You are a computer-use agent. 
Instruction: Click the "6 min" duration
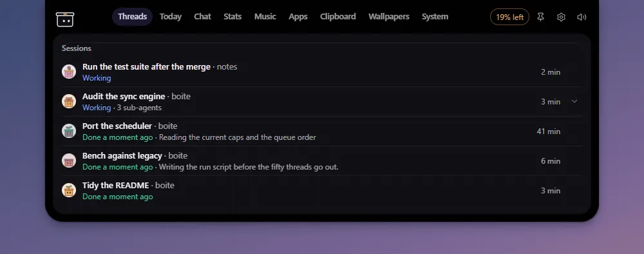pos(551,161)
